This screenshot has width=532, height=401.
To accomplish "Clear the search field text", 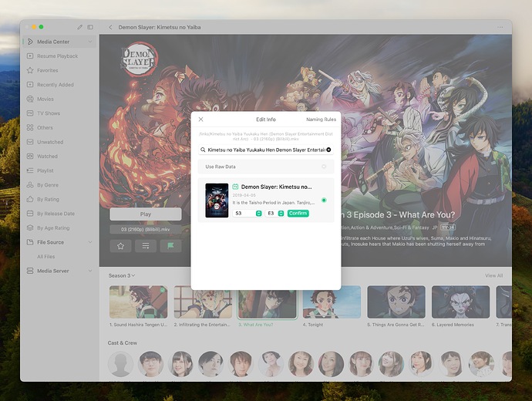I will point(328,150).
